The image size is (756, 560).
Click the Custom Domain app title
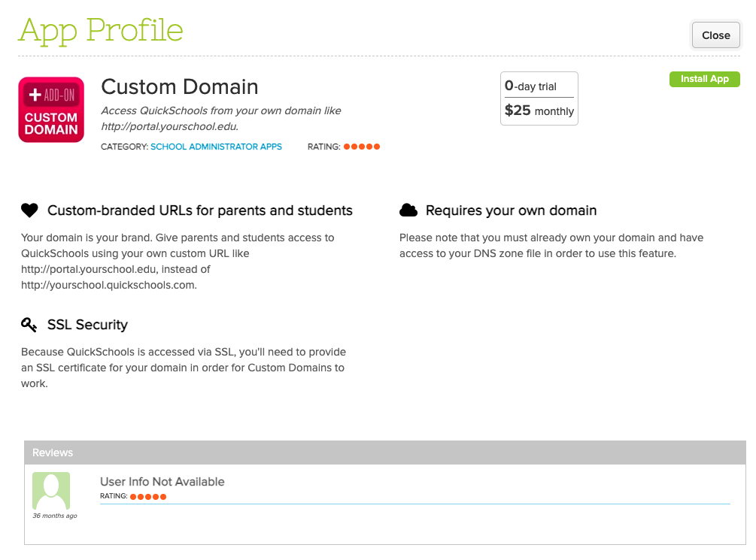click(x=180, y=87)
